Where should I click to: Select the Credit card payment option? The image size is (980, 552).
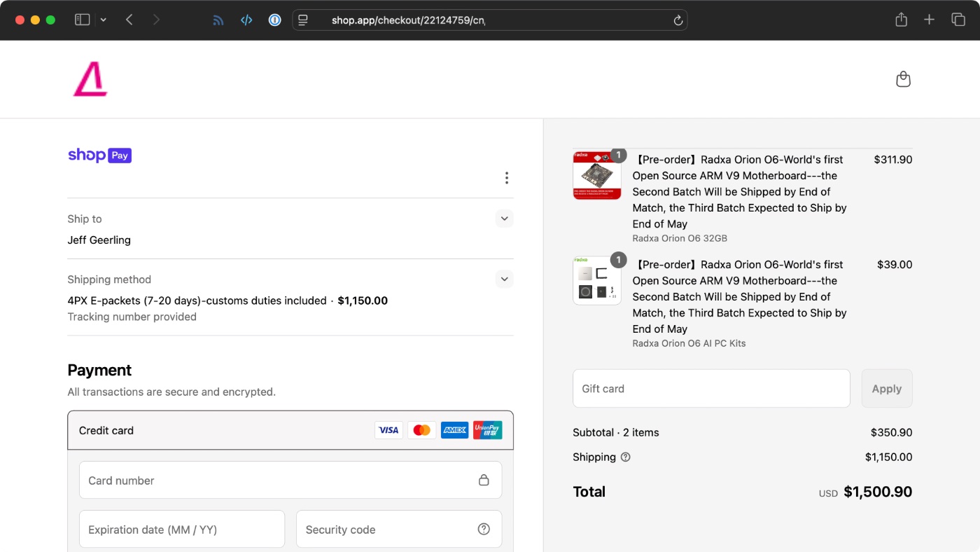click(x=290, y=430)
